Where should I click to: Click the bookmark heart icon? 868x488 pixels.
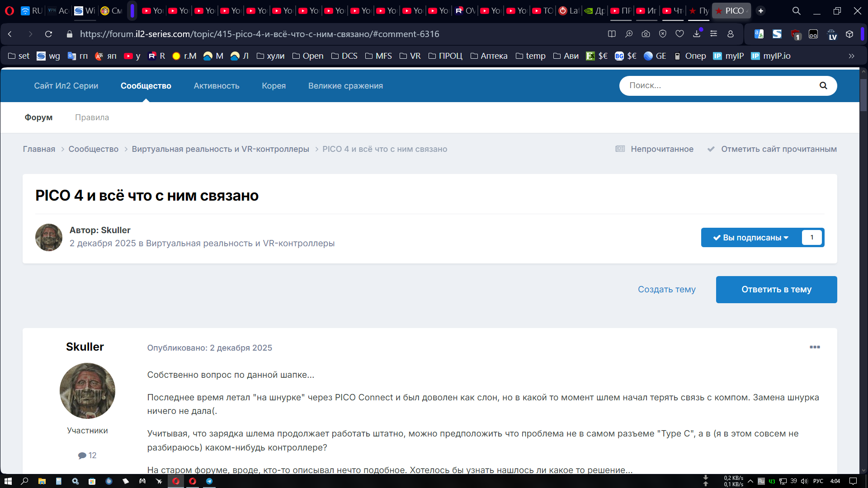coord(679,34)
